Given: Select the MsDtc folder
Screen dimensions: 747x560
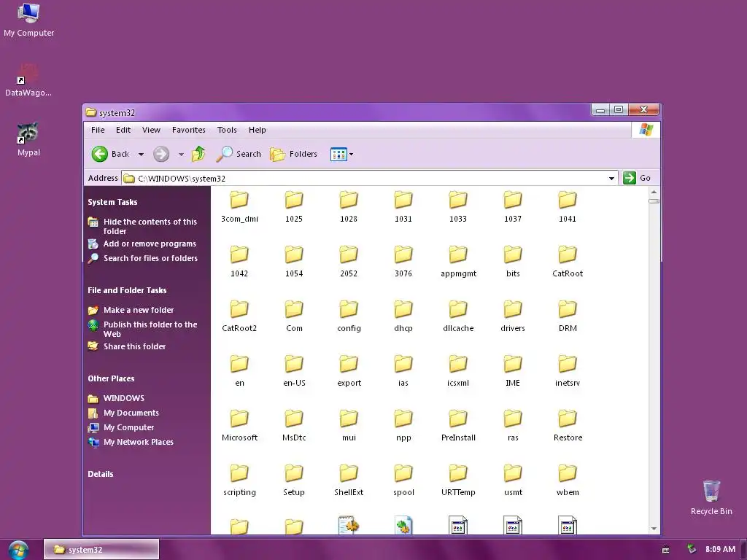Looking at the screenshot, I should (x=294, y=426).
